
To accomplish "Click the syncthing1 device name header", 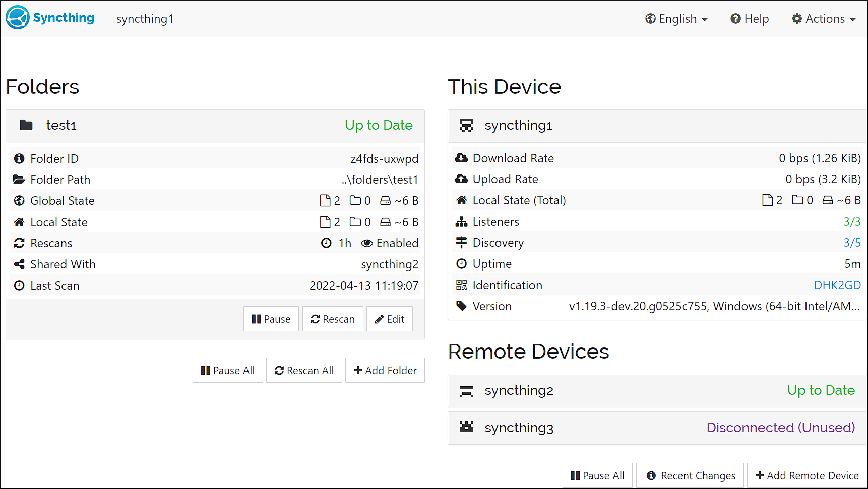I will 519,125.
